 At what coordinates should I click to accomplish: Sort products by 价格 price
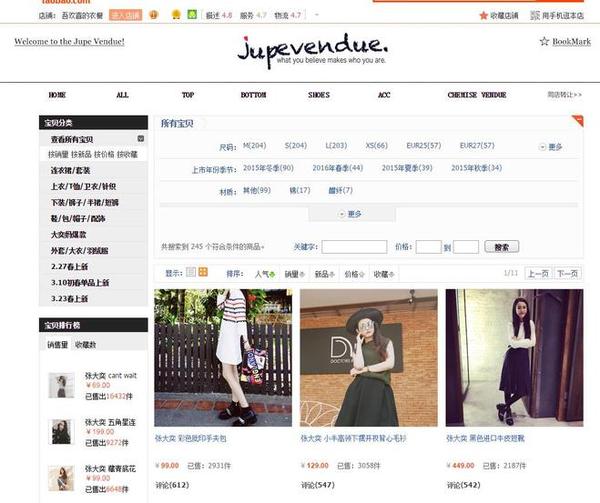(354, 274)
